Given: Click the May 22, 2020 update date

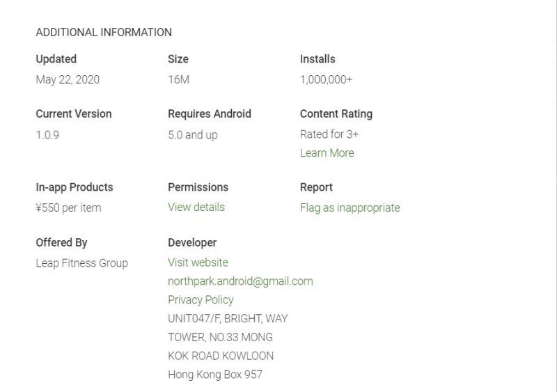Looking at the screenshot, I should click(x=68, y=79).
